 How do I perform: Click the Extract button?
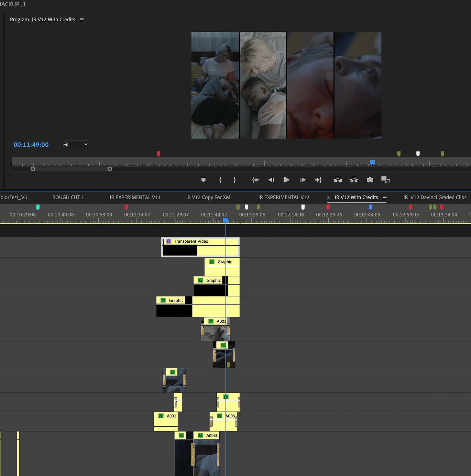coord(354,180)
